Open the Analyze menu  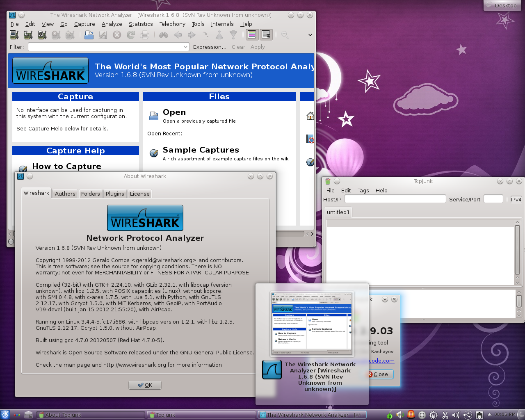coord(112,24)
